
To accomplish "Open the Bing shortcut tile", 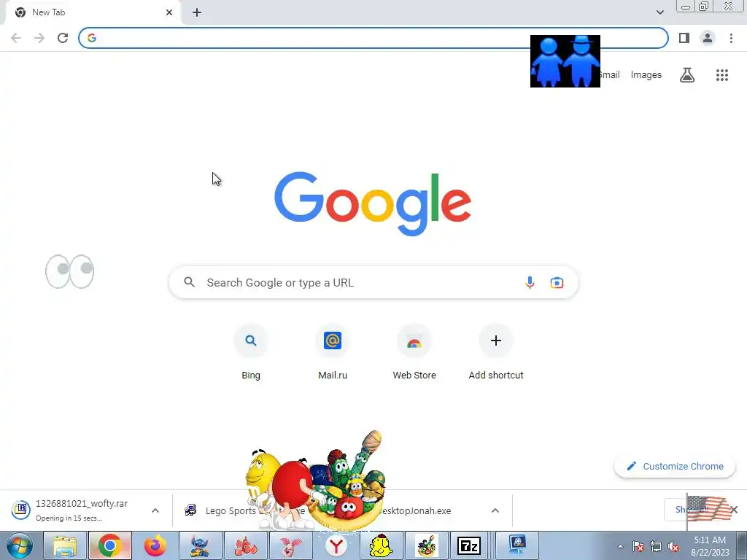I will [x=251, y=353].
